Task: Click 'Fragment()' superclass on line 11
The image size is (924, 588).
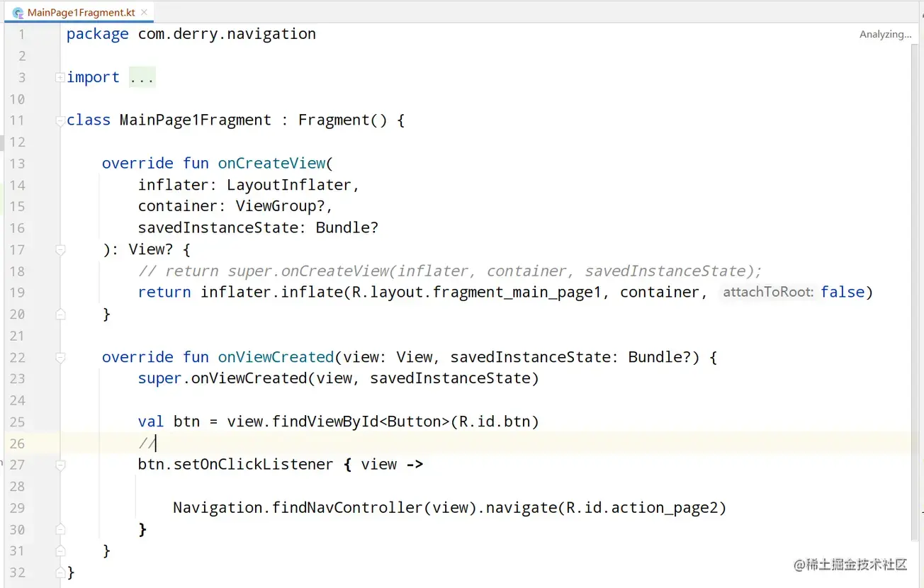Action: (x=343, y=120)
